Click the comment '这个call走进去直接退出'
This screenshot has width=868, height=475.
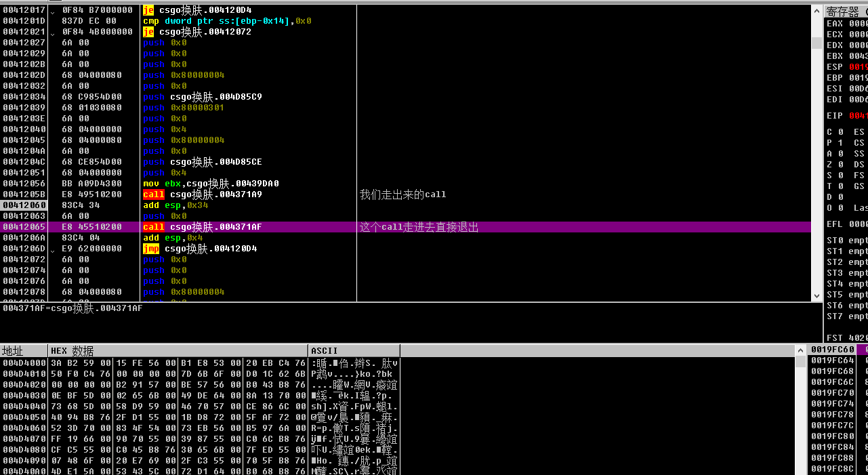[x=419, y=227]
